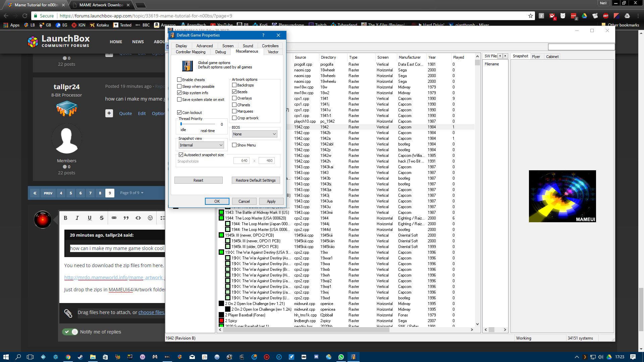Toggle Save system state on exit

coord(179,100)
